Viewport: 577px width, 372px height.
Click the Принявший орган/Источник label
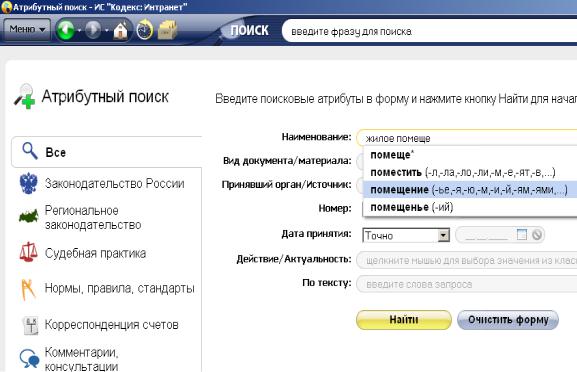(287, 184)
